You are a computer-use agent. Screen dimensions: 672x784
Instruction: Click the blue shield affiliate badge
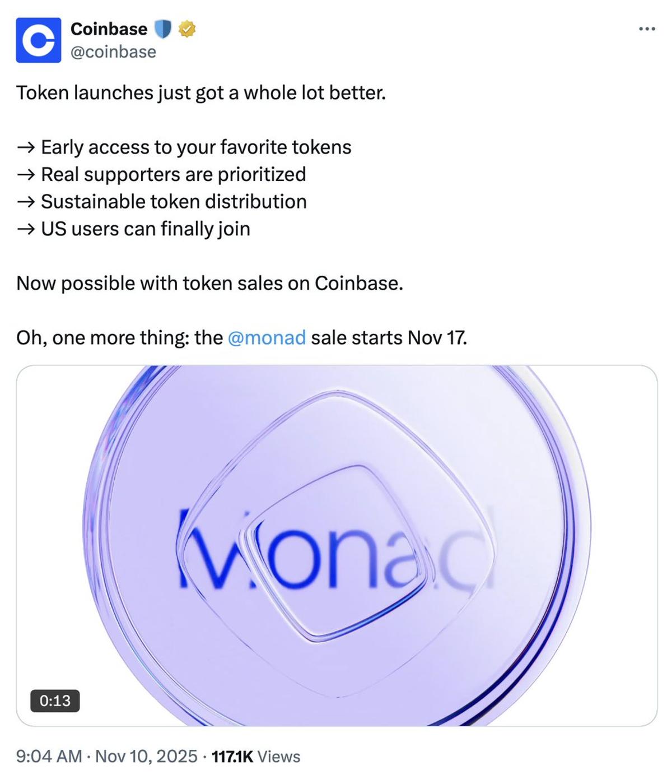coord(164,29)
